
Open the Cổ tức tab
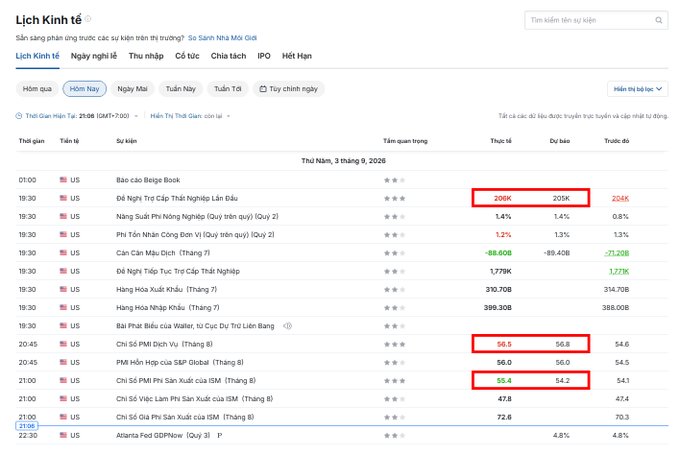coord(187,56)
